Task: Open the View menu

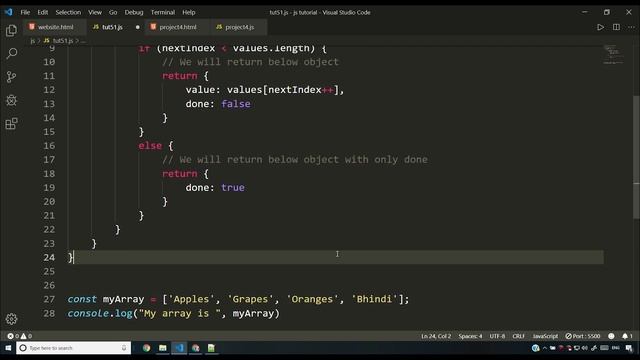Action: click(x=95, y=12)
